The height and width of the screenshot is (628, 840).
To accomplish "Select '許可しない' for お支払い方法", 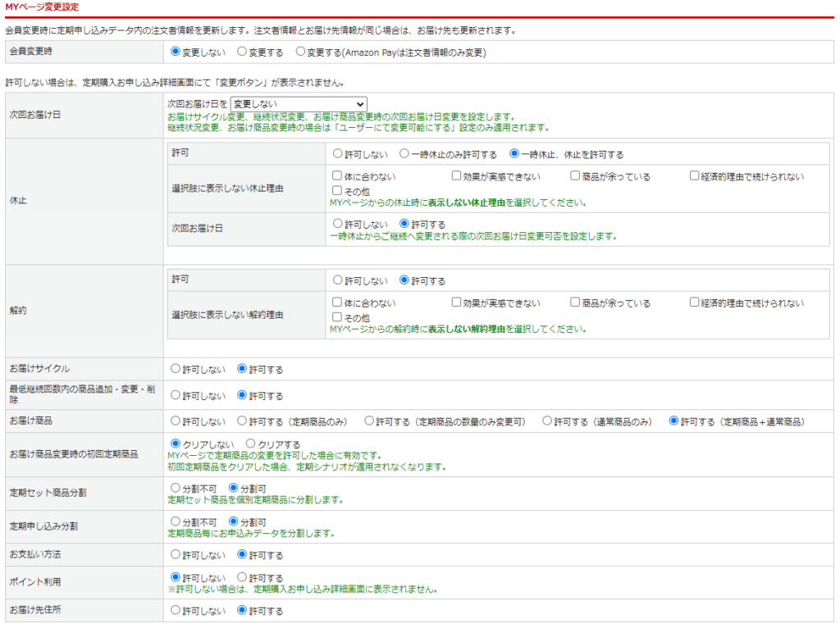I will point(176,555).
